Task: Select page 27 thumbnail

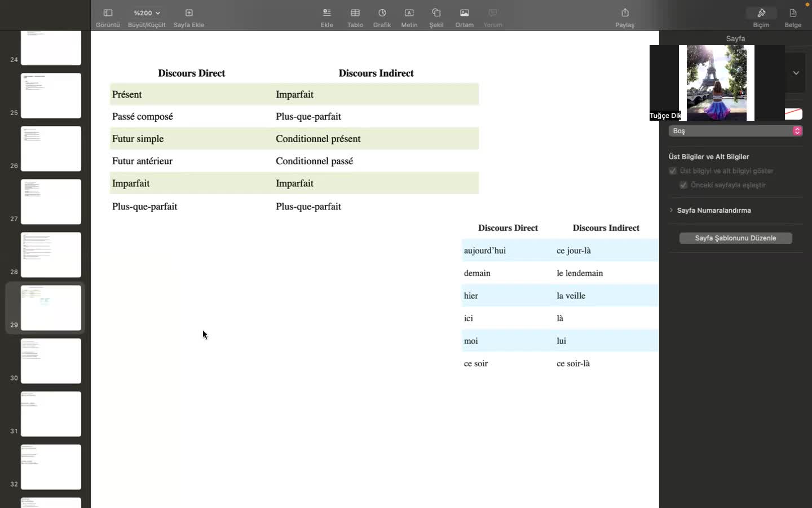Action: tap(51, 202)
